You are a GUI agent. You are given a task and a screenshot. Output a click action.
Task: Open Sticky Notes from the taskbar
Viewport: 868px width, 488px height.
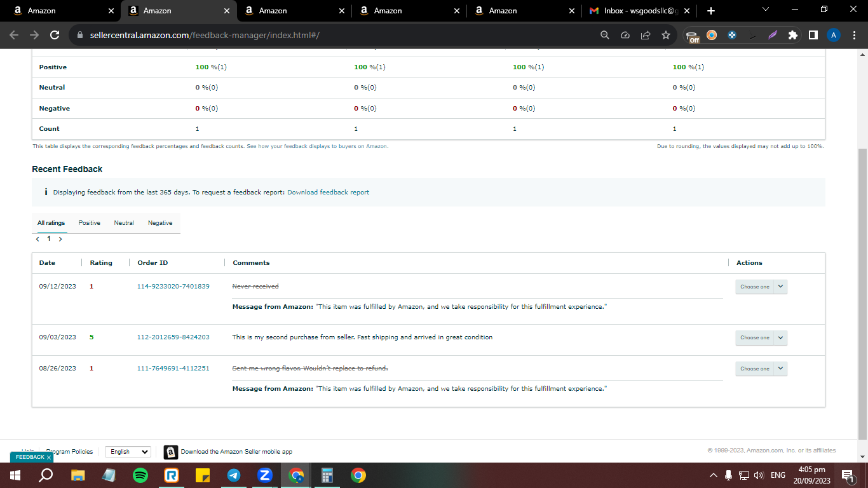tap(203, 475)
